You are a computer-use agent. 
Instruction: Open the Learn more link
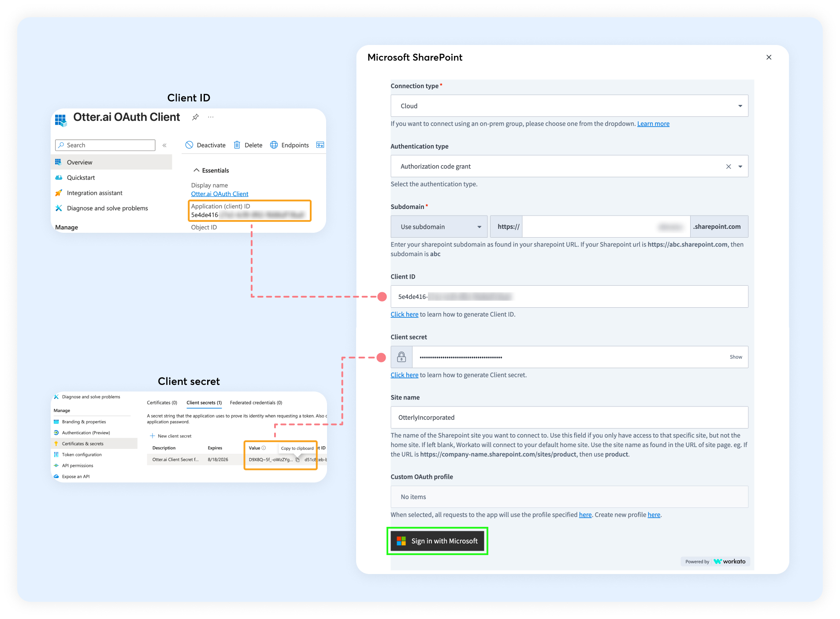click(653, 124)
